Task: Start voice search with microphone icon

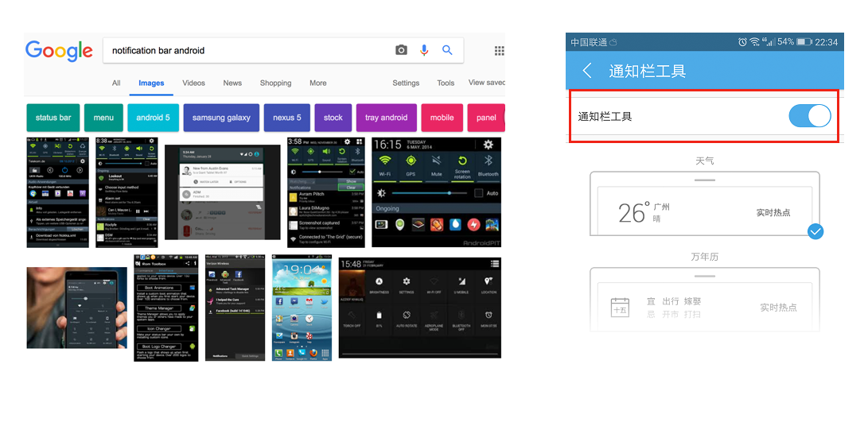Action: tap(424, 50)
